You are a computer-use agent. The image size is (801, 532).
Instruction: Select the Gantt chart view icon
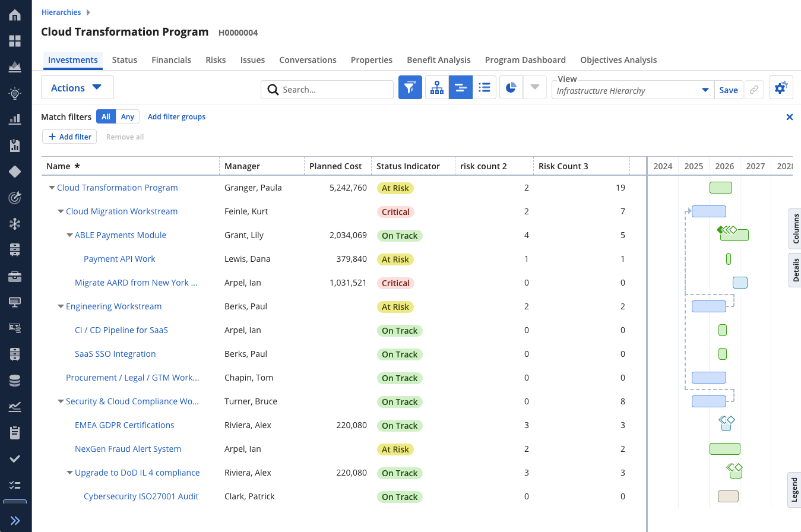click(461, 87)
